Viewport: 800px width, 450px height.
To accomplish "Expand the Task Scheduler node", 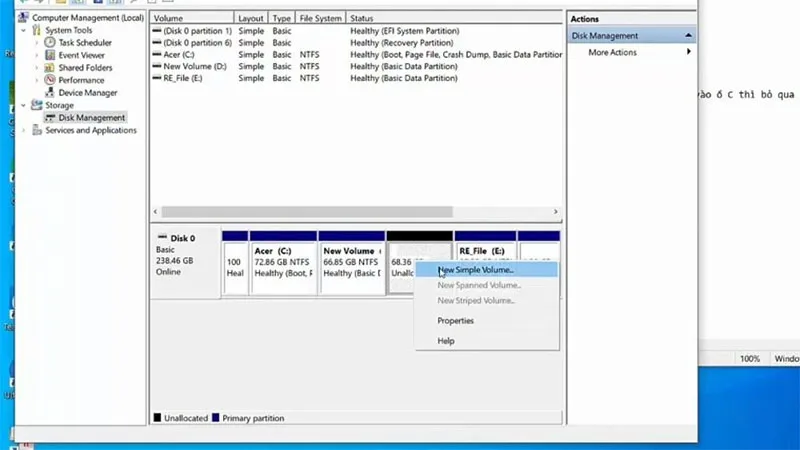I will click(x=37, y=42).
